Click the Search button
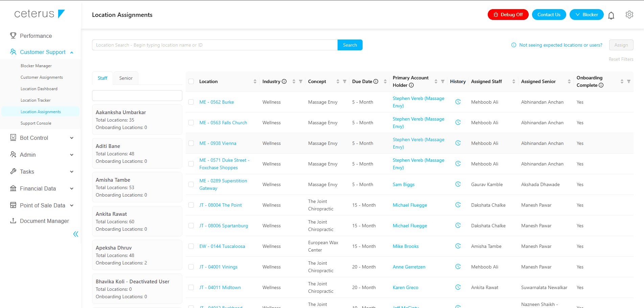The width and height of the screenshot is (644, 308). click(350, 45)
